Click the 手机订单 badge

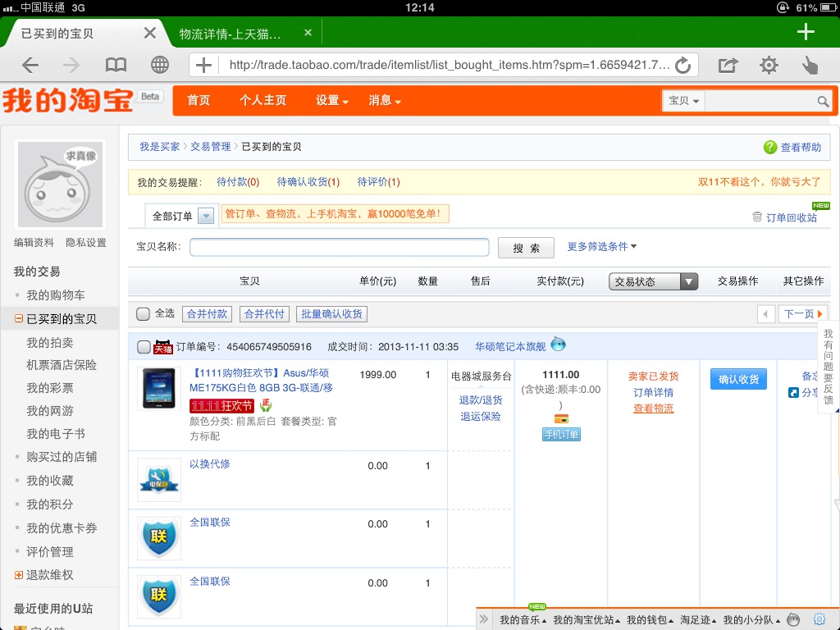[561, 434]
